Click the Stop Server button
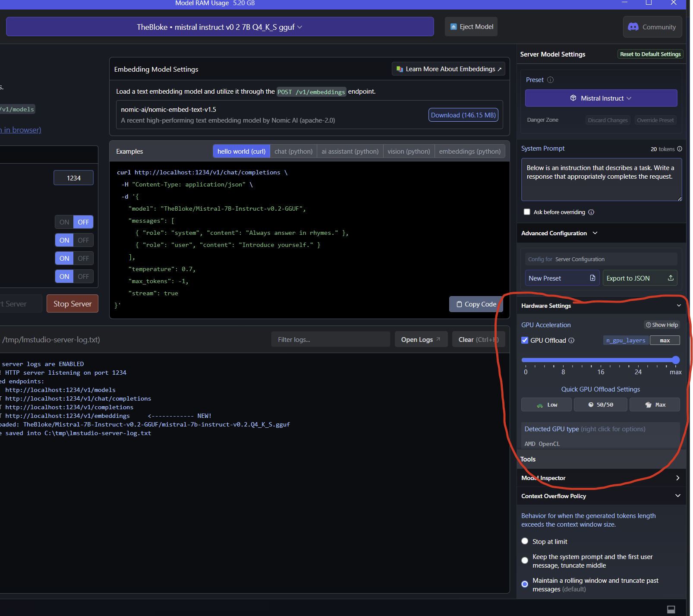The width and height of the screenshot is (693, 616). (72, 304)
